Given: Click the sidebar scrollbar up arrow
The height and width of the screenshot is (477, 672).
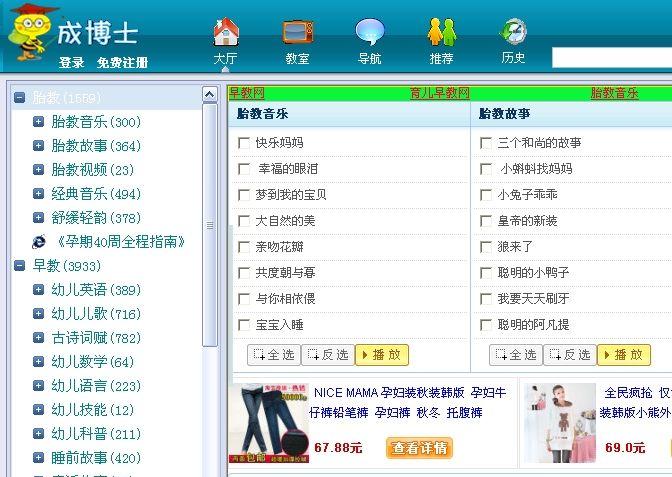Looking at the screenshot, I should 209,94.
